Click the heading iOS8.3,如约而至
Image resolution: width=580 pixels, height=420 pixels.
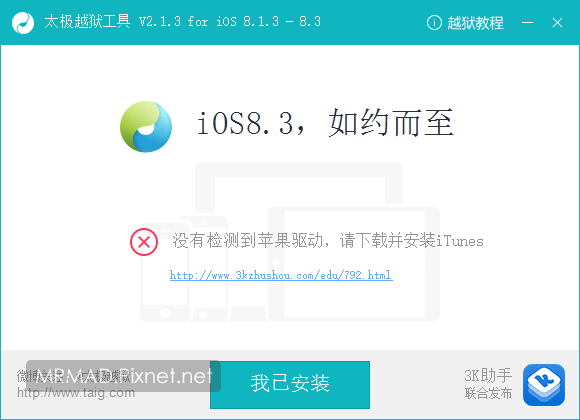(325, 123)
